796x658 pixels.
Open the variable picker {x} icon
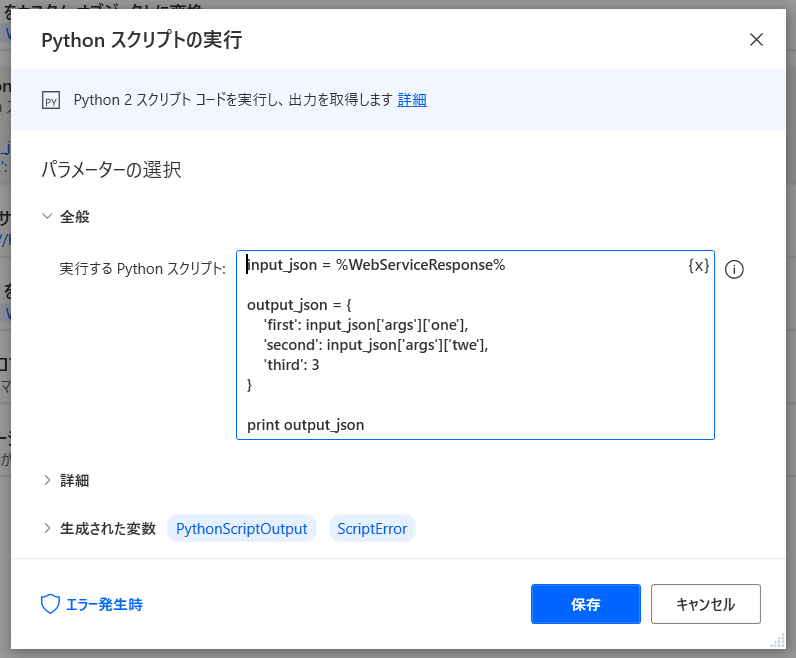699,266
